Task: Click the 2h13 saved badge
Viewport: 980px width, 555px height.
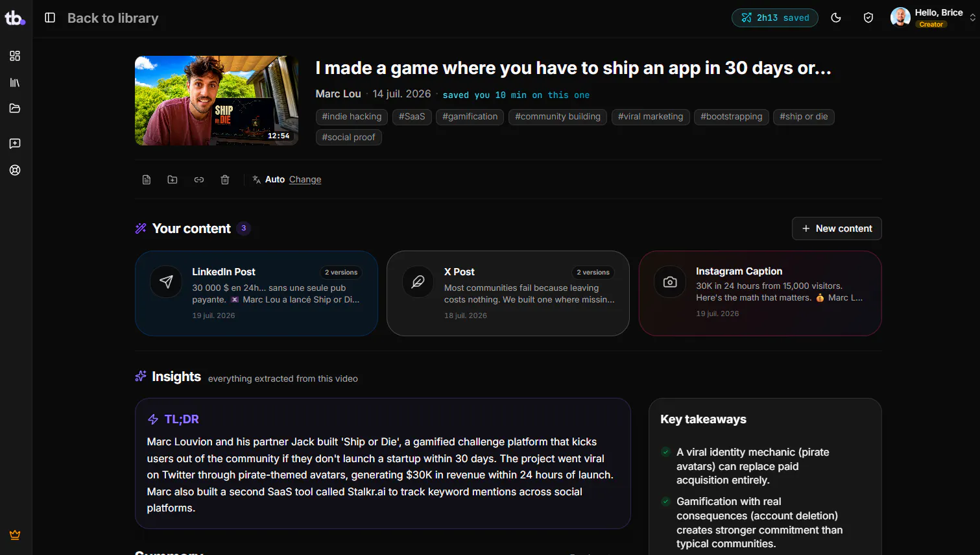Action: (775, 18)
